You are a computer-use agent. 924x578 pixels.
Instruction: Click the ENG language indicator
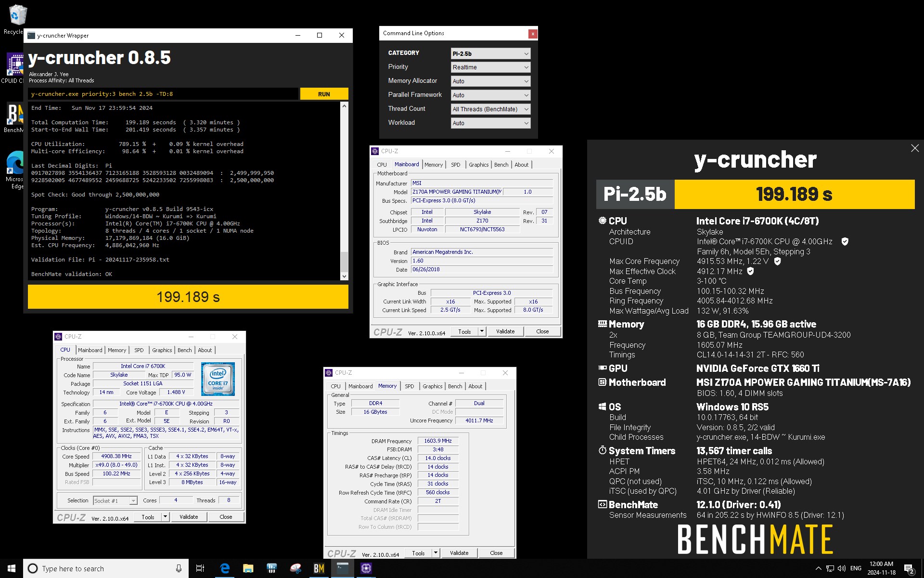[856, 568]
